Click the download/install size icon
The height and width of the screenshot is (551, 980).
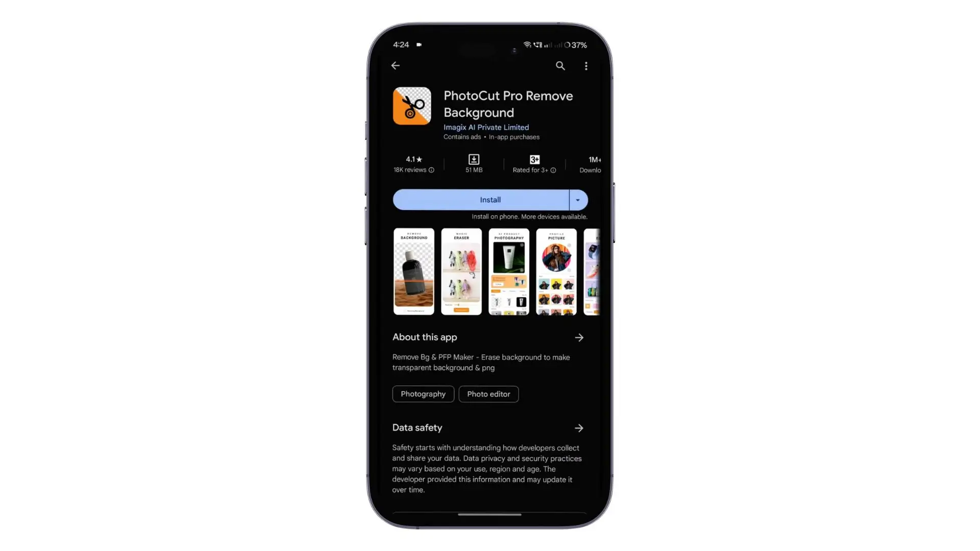pyautogui.click(x=475, y=159)
